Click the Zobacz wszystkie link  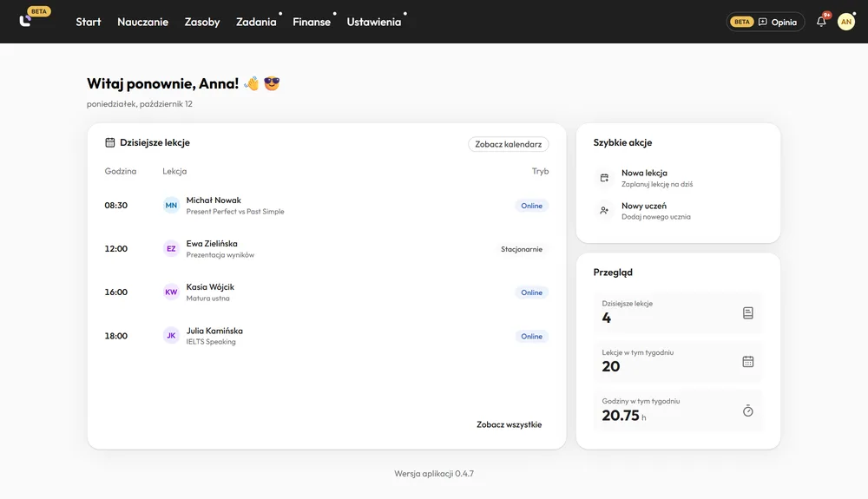pyautogui.click(x=510, y=424)
